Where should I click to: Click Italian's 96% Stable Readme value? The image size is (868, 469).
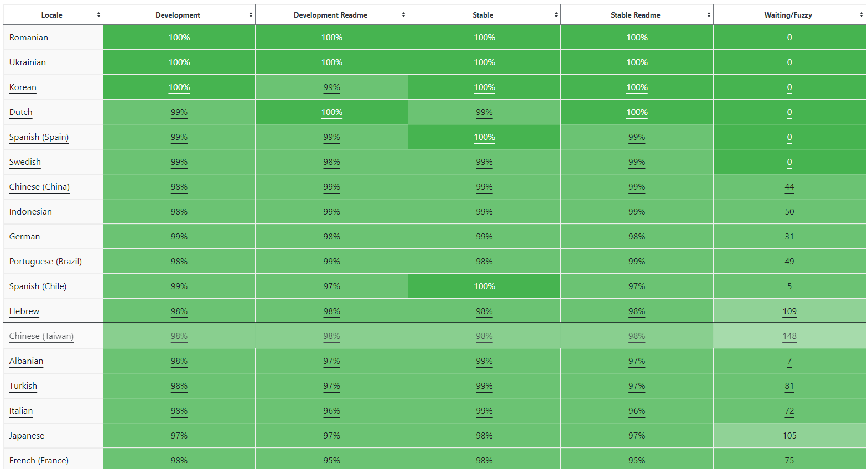(x=637, y=411)
